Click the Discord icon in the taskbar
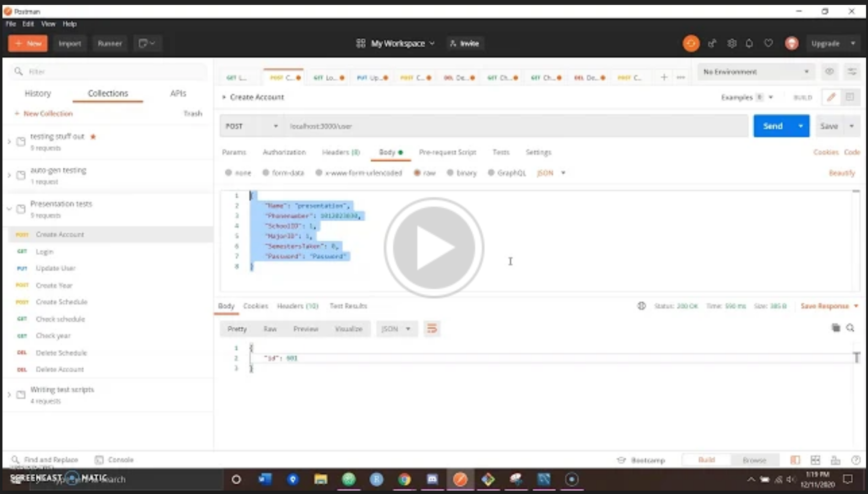Viewport: 868px width, 494px height. point(432,479)
